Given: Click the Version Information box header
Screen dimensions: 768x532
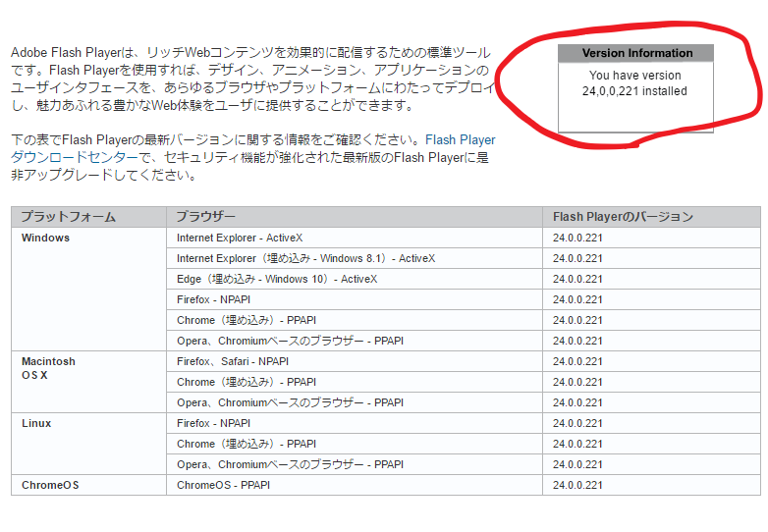Looking at the screenshot, I should pos(635,53).
